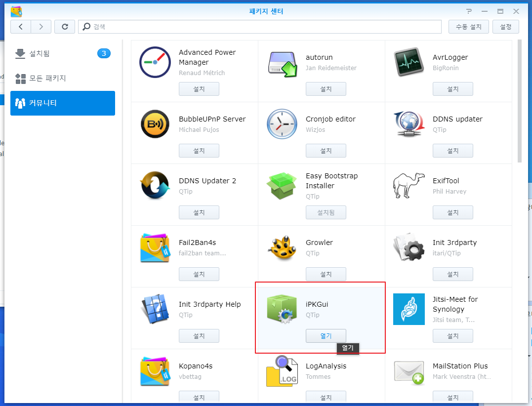Click the BubbleUPnP Server icon
This screenshot has width=532, height=406.
tap(155, 124)
